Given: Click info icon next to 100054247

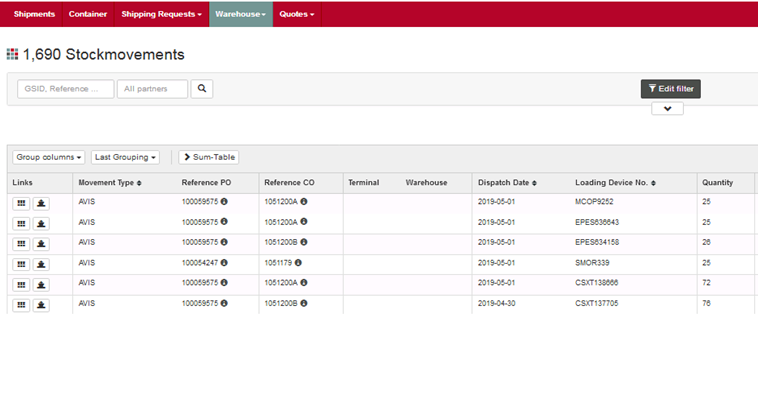Looking at the screenshot, I should click(224, 263).
